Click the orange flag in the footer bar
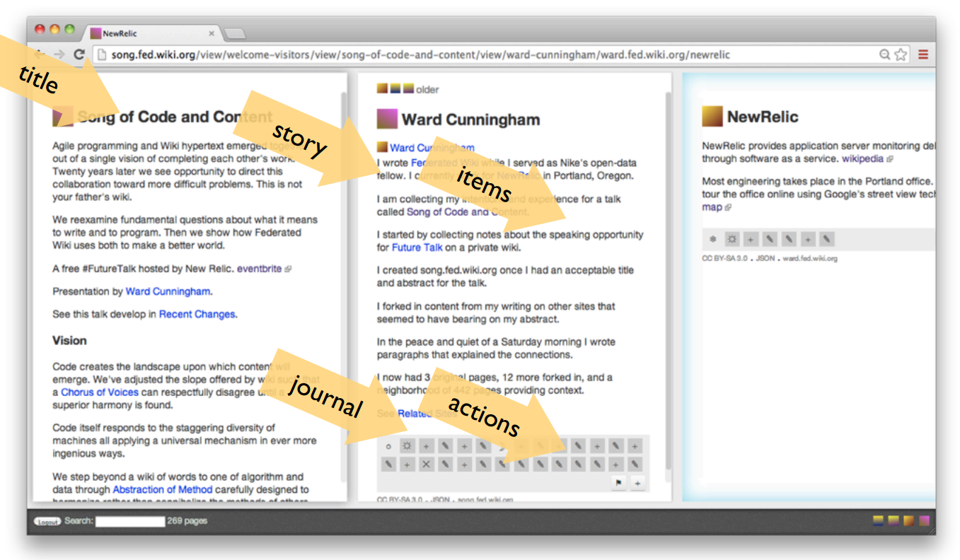Viewport: 960px width, 560px height. click(909, 521)
